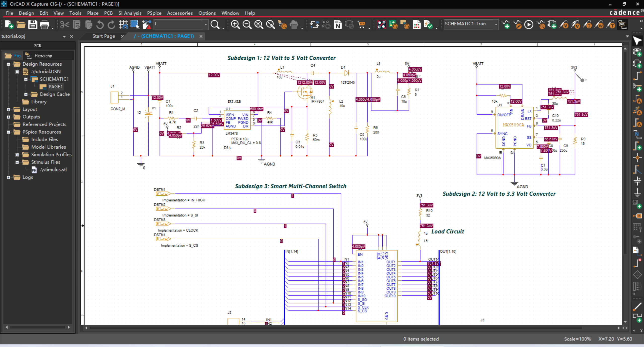Open the PSpice menu
644x347 pixels.
154,13
